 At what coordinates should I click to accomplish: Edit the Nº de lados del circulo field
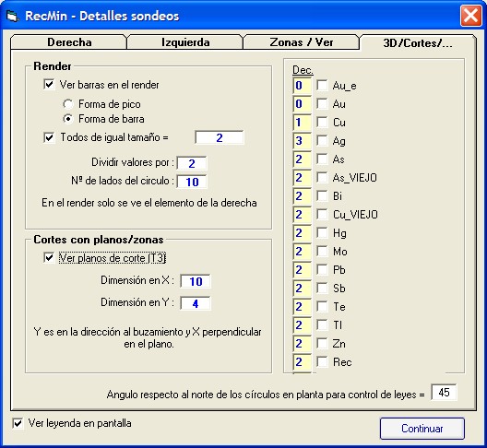click(192, 182)
